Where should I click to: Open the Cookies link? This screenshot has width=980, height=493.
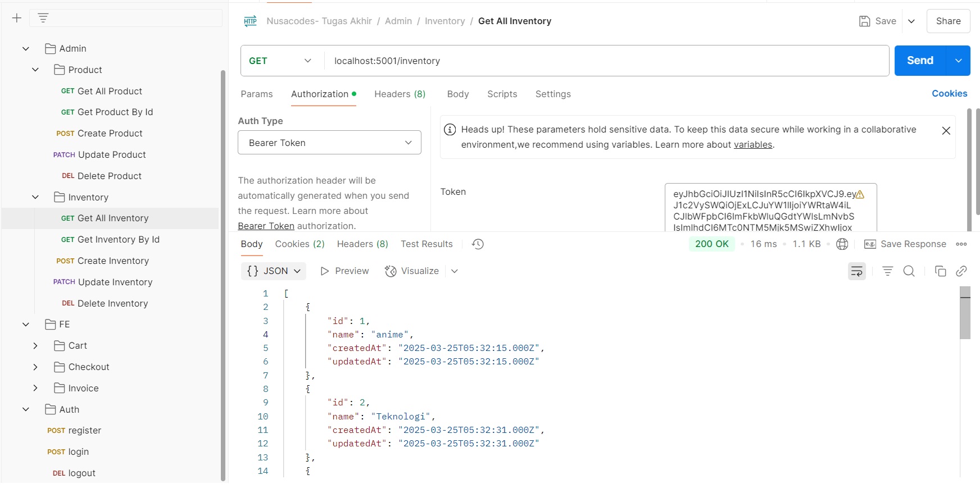pyautogui.click(x=950, y=94)
